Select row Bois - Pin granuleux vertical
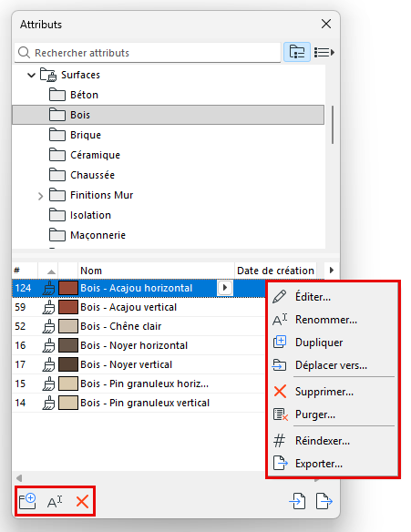This screenshot has height=532, width=411. (139, 403)
